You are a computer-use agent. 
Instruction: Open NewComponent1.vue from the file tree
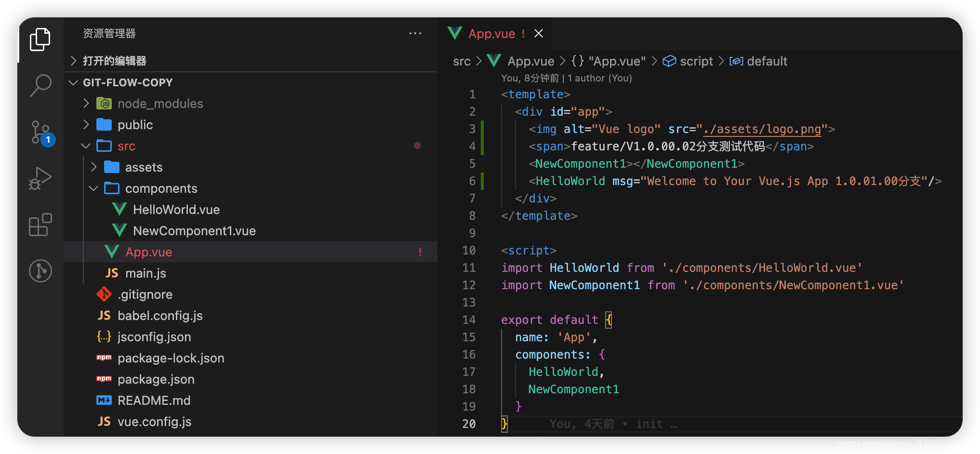coord(194,231)
